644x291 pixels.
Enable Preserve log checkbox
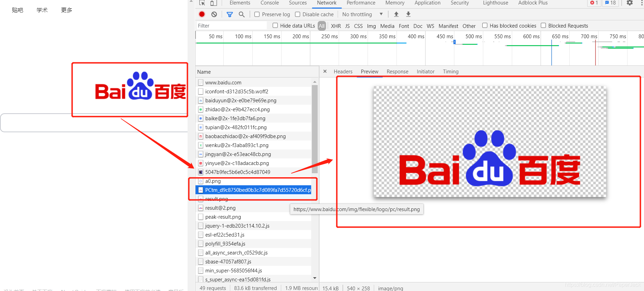click(257, 14)
